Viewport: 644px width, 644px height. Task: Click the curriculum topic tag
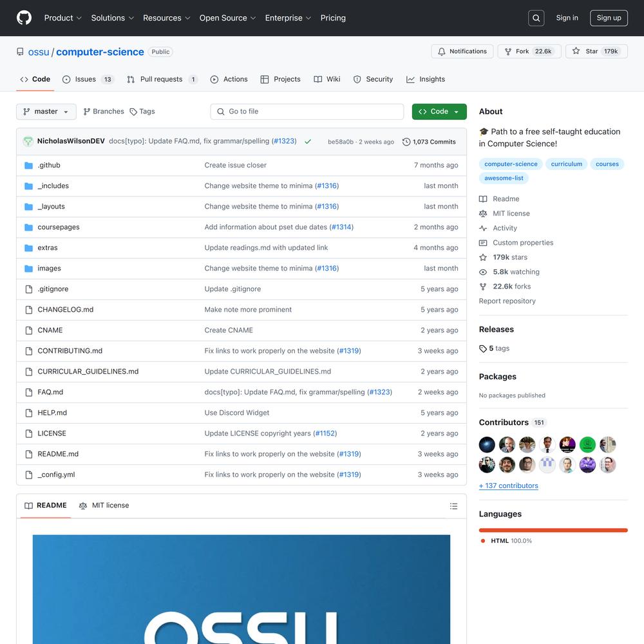point(566,164)
